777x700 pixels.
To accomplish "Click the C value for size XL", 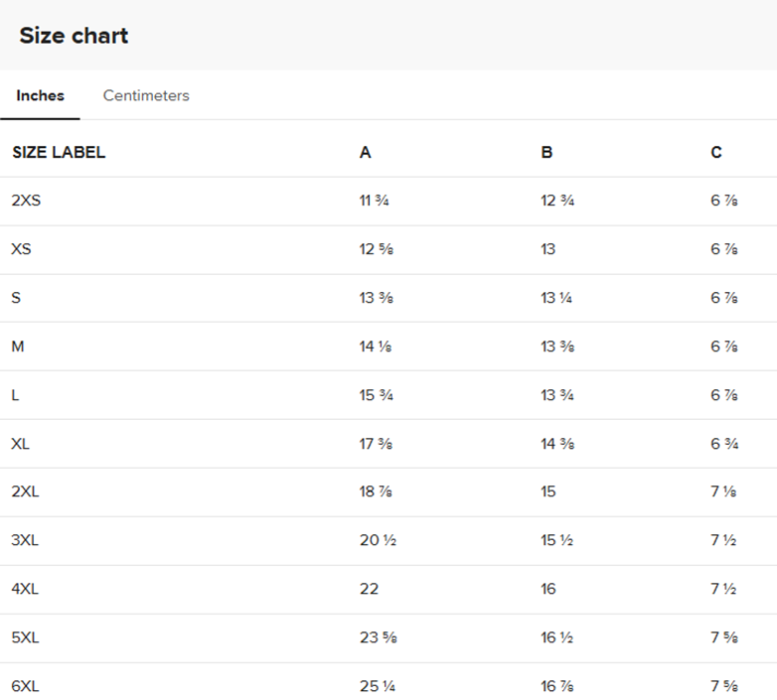I will tap(724, 444).
